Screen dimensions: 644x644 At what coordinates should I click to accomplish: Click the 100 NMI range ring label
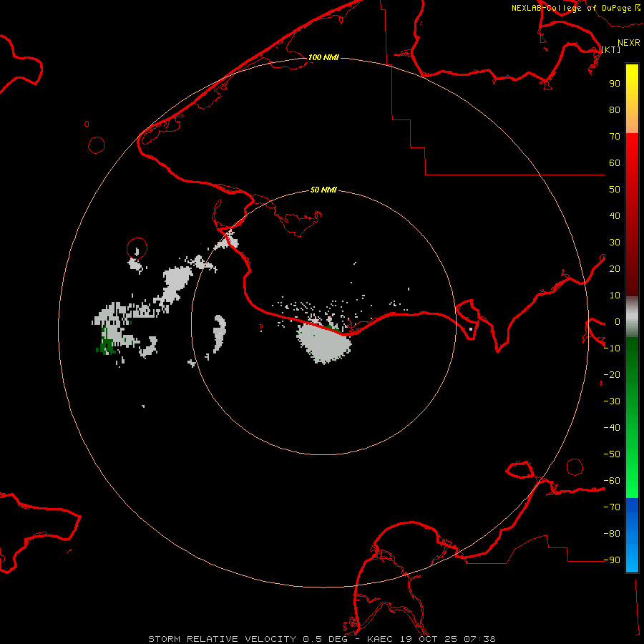323,57
